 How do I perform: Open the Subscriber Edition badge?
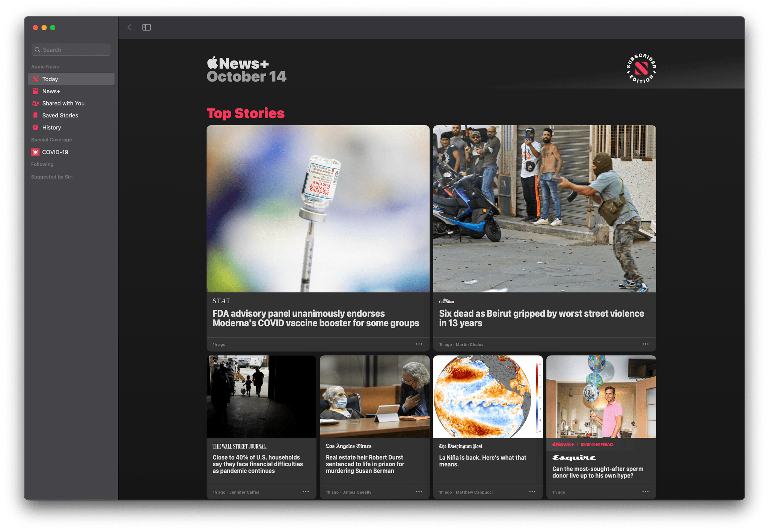(641, 68)
